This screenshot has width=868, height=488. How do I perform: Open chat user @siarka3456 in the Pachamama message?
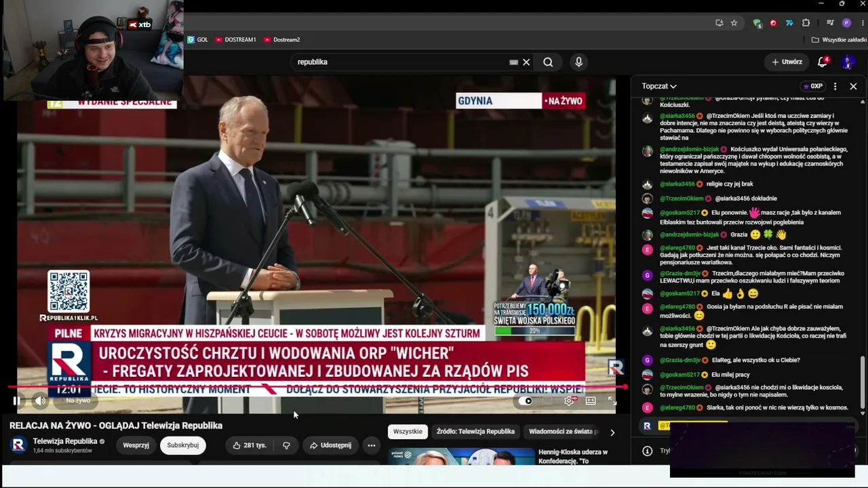[677, 116]
